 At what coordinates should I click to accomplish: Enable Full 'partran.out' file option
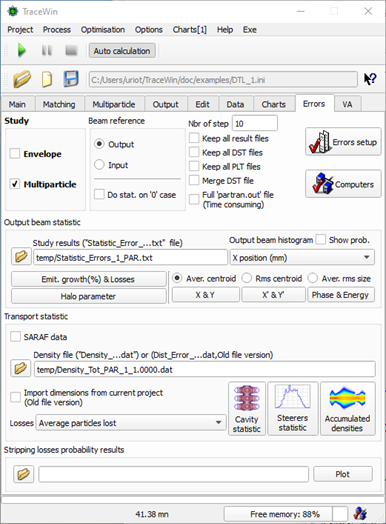(194, 199)
